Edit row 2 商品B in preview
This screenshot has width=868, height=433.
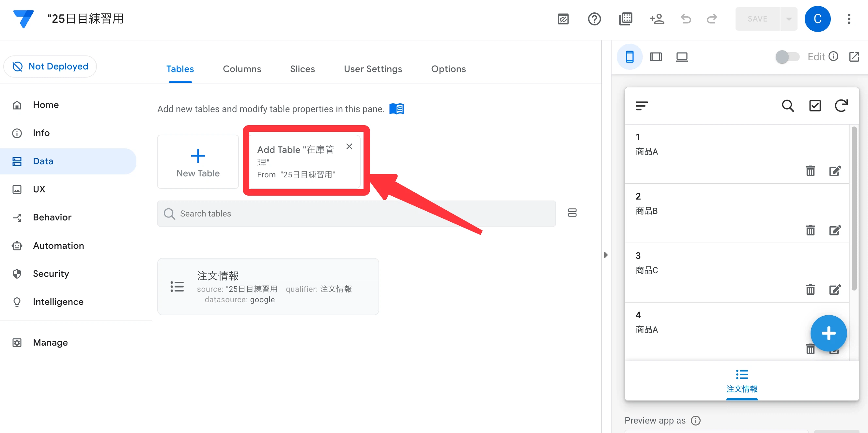point(835,230)
